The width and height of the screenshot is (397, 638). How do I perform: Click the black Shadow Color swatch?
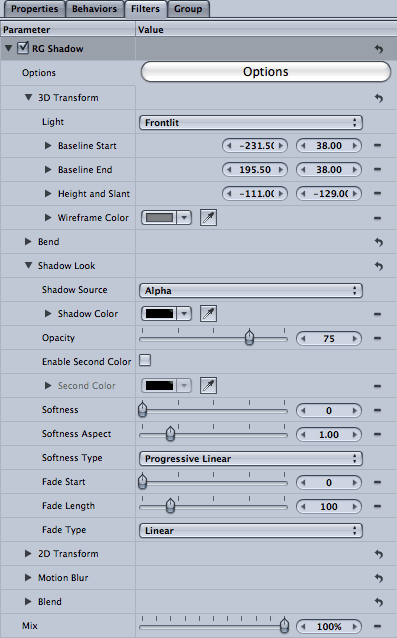(159, 314)
